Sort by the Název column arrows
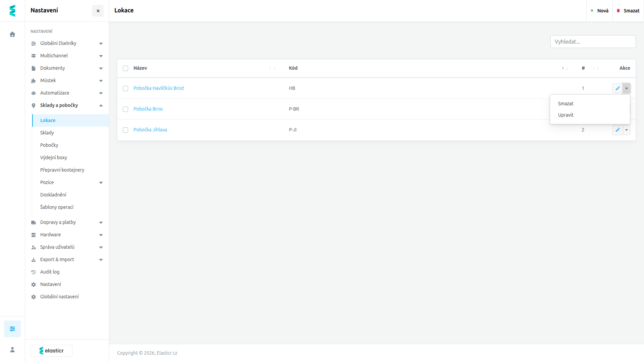 (x=272, y=68)
